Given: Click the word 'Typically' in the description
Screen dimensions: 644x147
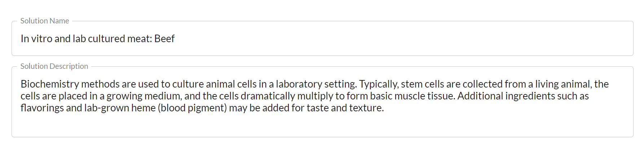Looking at the screenshot, I should tap(379, 84).
